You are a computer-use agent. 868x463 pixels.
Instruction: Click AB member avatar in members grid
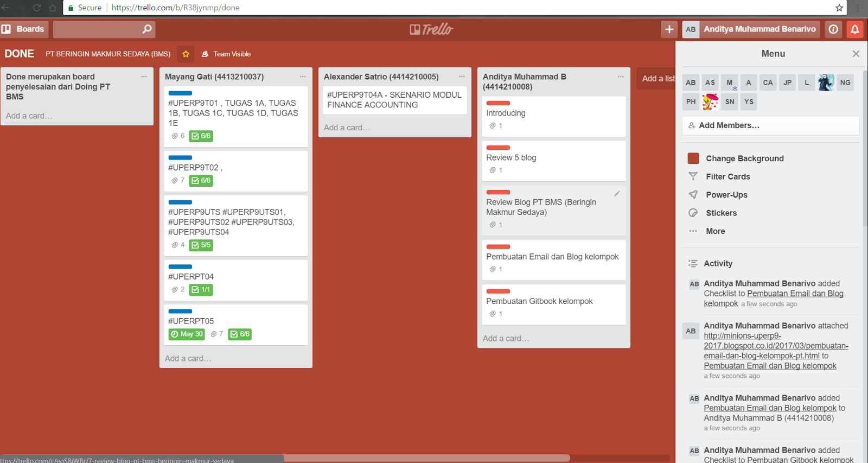(x=691, y=83)
